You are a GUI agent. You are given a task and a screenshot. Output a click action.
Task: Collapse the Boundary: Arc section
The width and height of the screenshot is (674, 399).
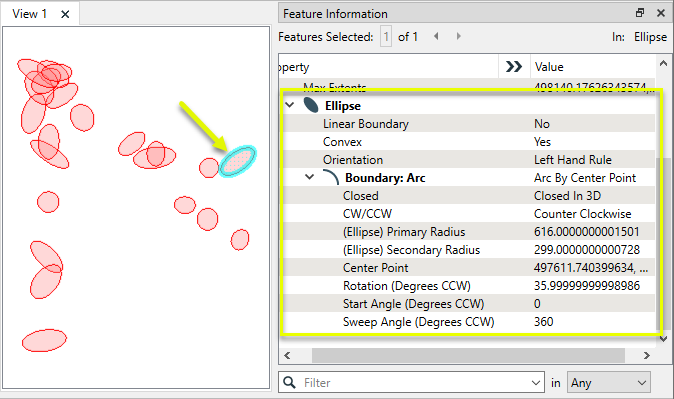[309, 177]
